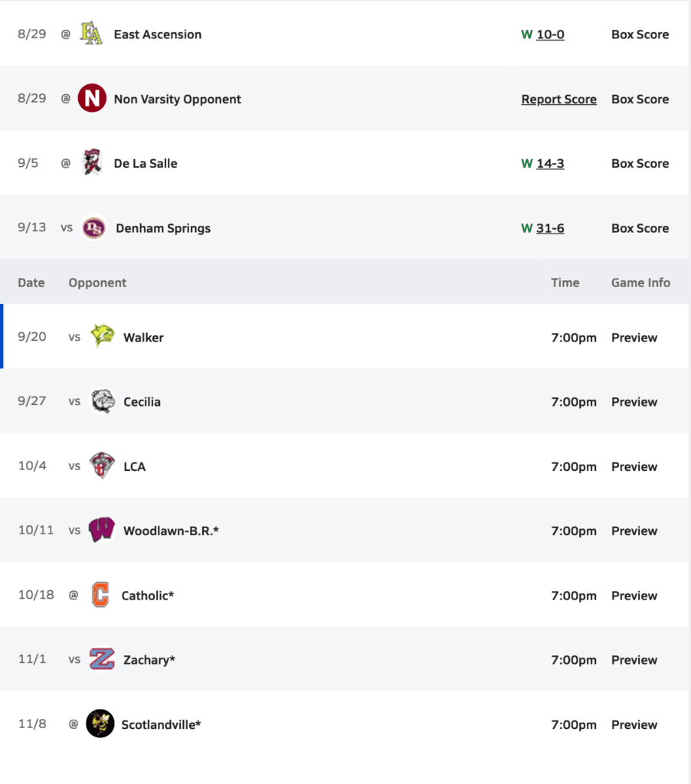Open the Report Score link
Viewport: 691px width, 784px height.
[x=558, y=100]
